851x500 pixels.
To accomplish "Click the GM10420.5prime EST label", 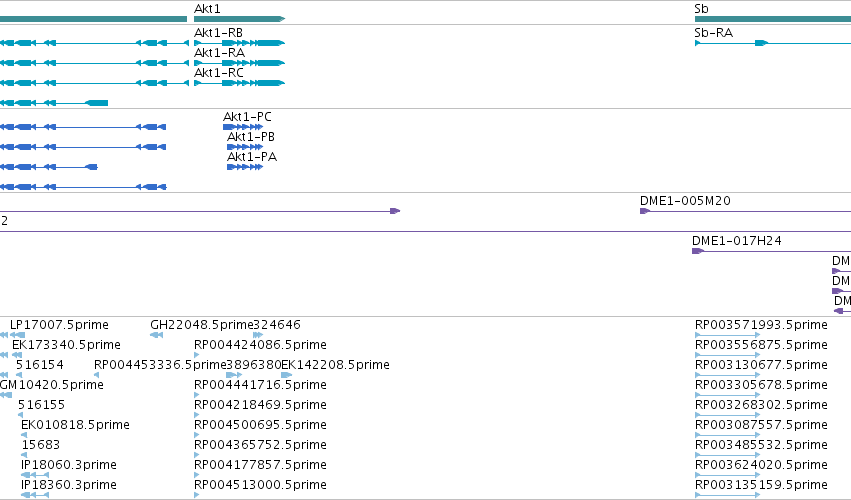I will (52, 385).
